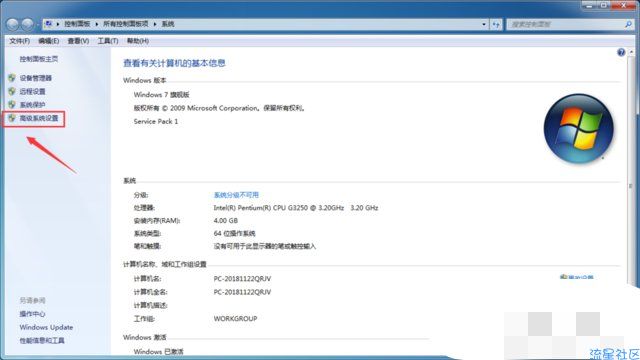Screen dimensions: 640x360
Task: Open the 编辑(E) menu
Action: pos(49,41)
